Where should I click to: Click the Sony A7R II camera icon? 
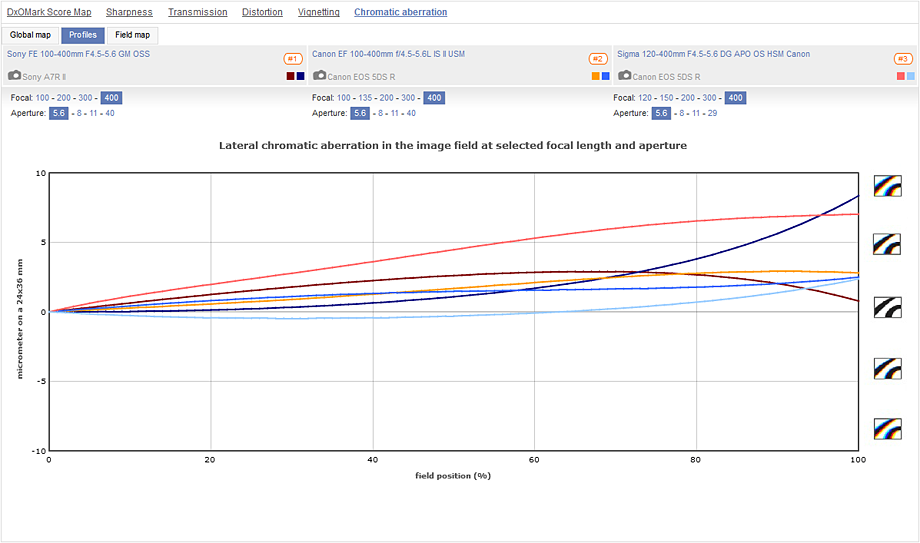pos(15,76)
